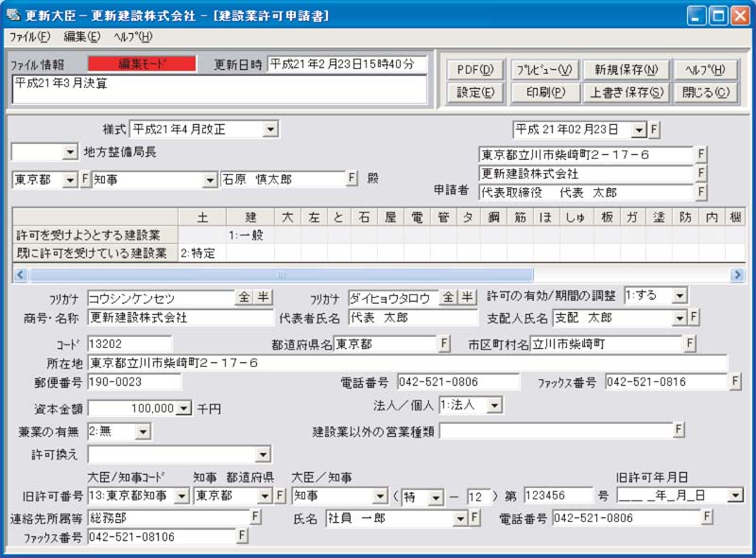Image resolution: width=756 pixels, height=558 pixels.
Task: Click the F button next to ファックス番号 042-521-0816
Action: (734, 384)
